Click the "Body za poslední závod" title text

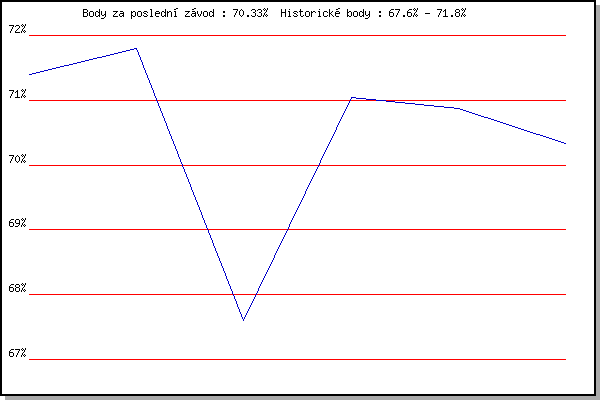[x=175, y=14]
